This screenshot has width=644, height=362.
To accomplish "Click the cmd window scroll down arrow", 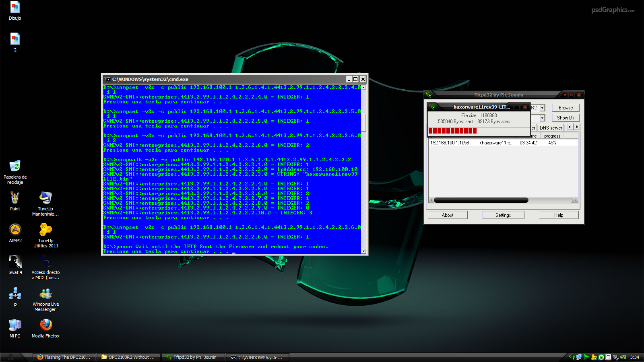I will pos(363,251).
